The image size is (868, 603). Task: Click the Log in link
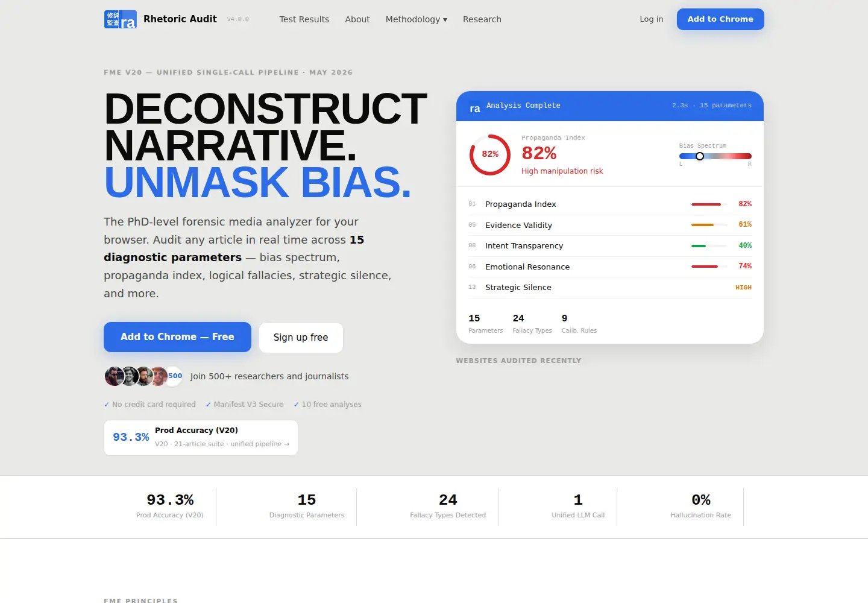click(x=652, y=19)
